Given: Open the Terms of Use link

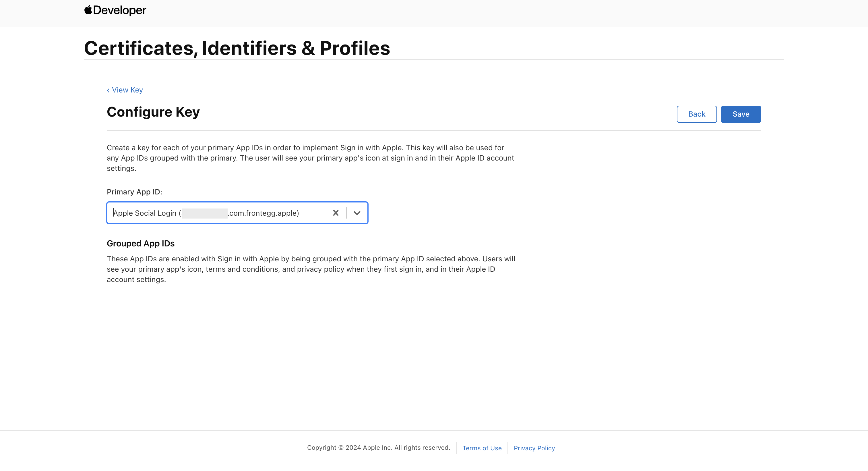Looking at the screenshot, I should (x=482, y=448).
